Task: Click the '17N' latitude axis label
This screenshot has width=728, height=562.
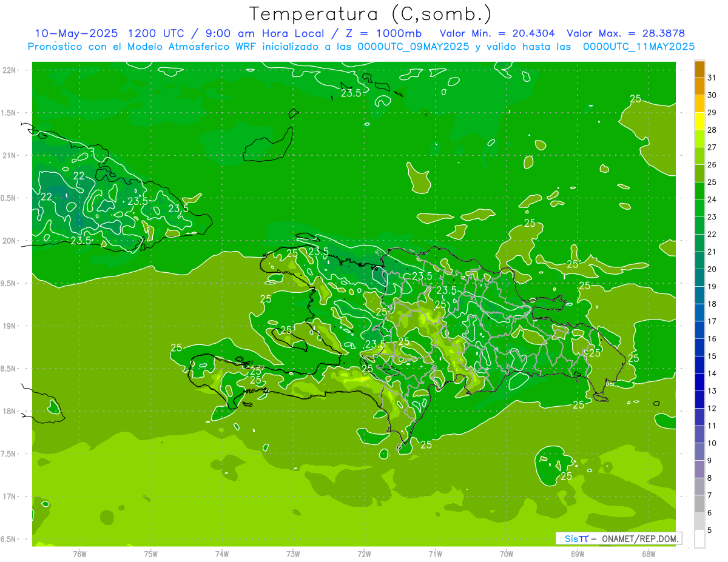Action: click(x=9, y=497)
